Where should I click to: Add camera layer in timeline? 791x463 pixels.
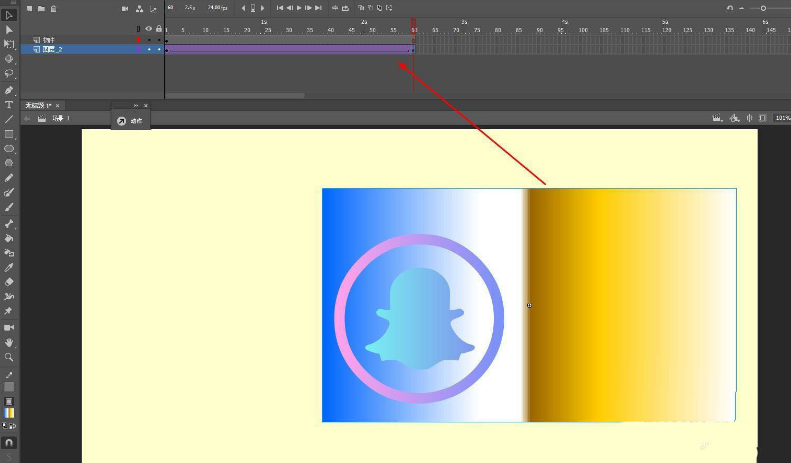point(125,9)
